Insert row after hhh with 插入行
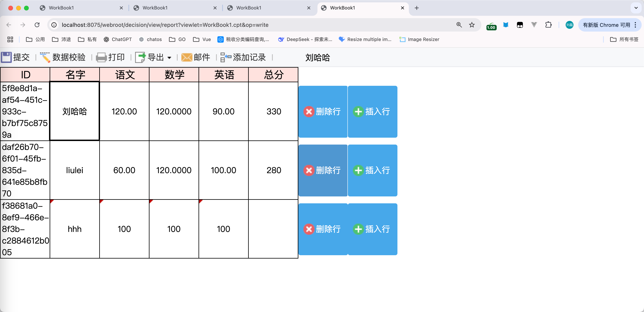644x312 pixels. tap(372, 229)
